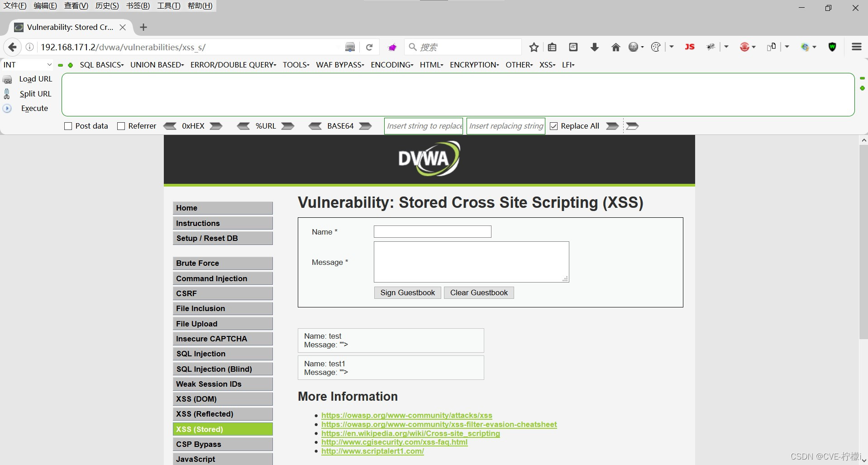Open the green shield extension icon

tap(832, 47)
